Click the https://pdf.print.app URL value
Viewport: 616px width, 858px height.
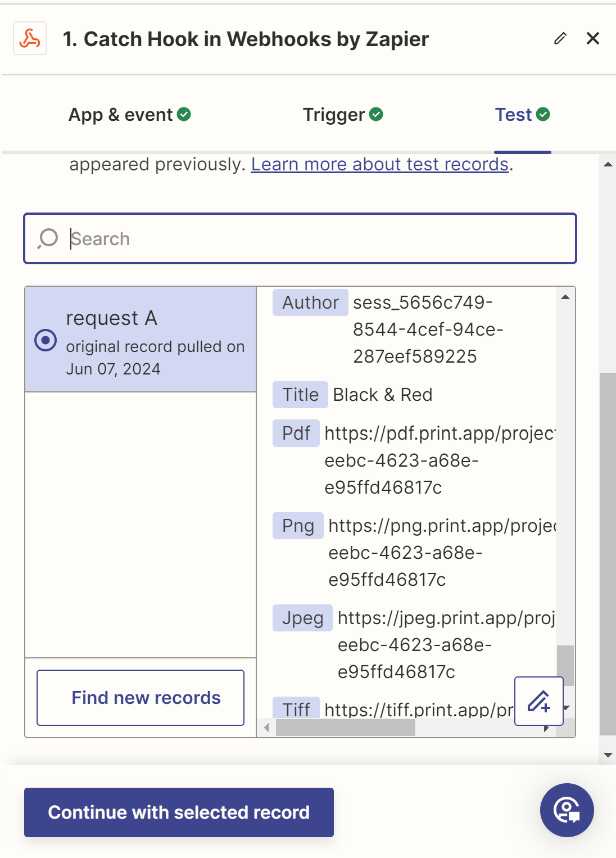tap(440, 460)
